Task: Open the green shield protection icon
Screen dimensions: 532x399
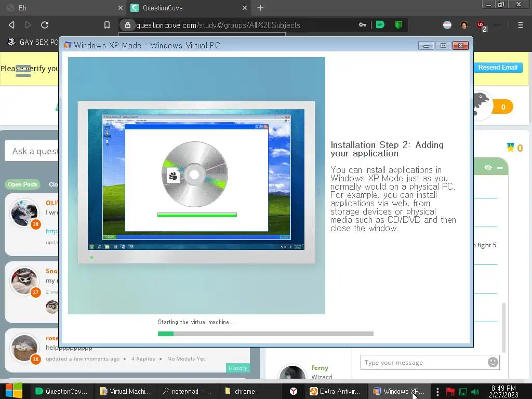Action: coord(398,25)
